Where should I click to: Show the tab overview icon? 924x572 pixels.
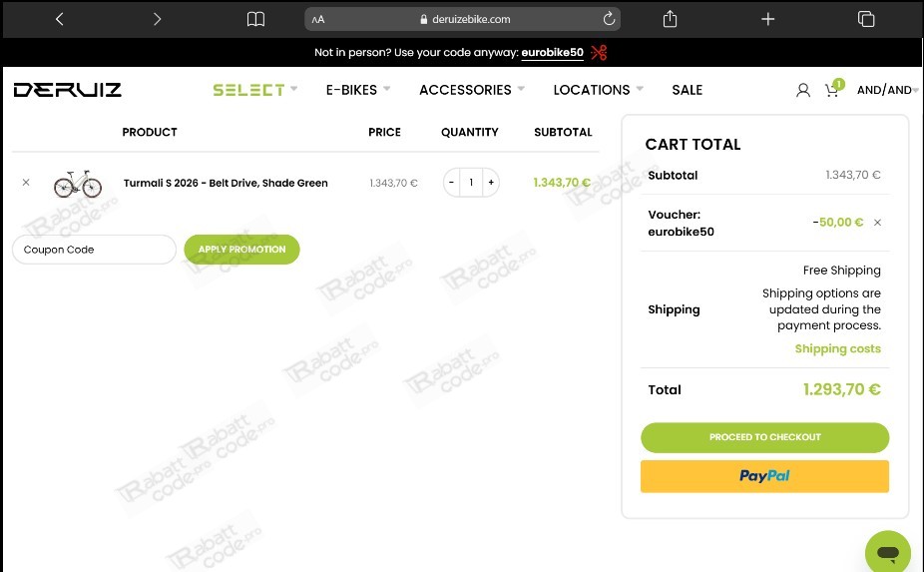pos(866,19)
